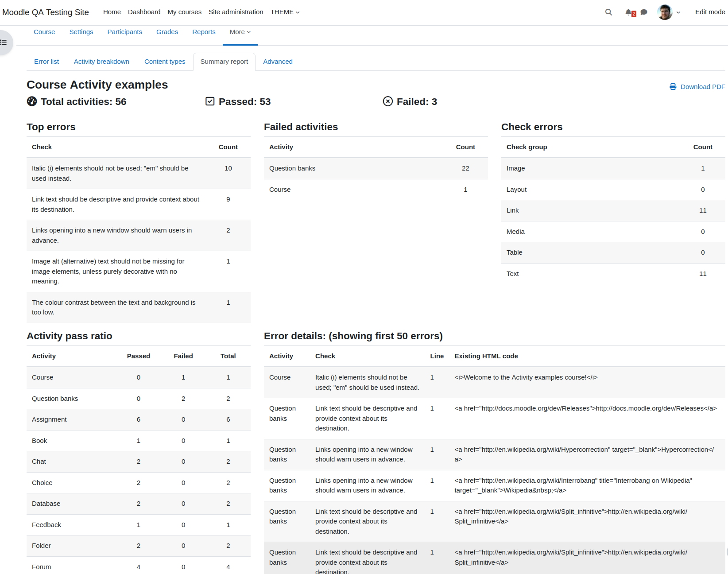
Task: Click the Welcome to Activity examples HTML code
Action: tap(526, 377)
